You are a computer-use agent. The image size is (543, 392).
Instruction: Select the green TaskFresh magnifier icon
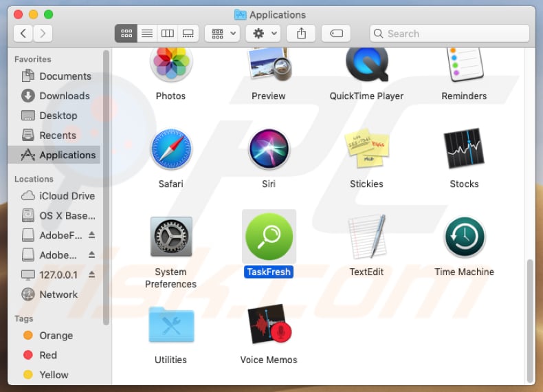[269, 237]
